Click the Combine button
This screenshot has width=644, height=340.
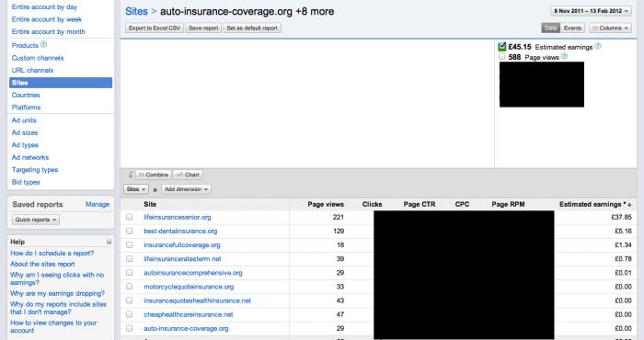click(154, 175)
